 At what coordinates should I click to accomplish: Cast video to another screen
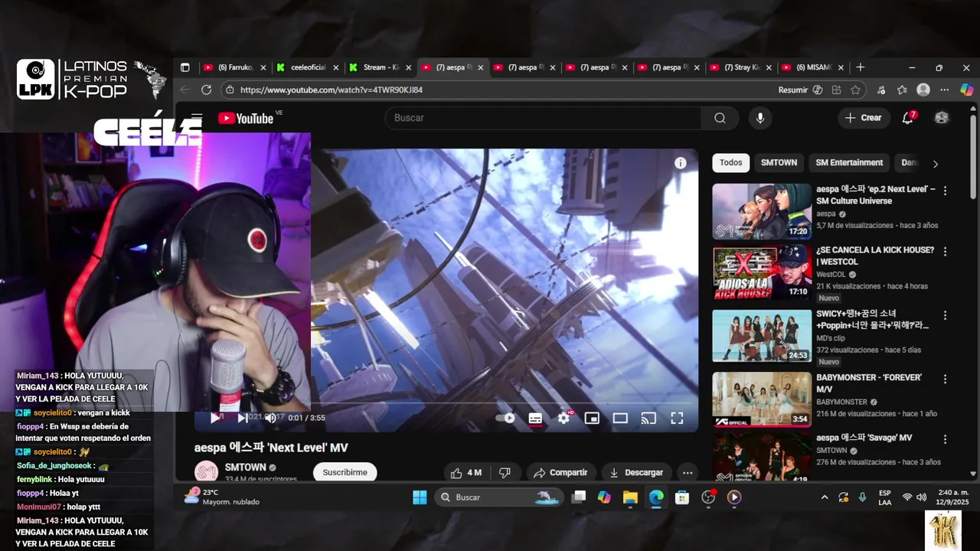coord(648,418)
